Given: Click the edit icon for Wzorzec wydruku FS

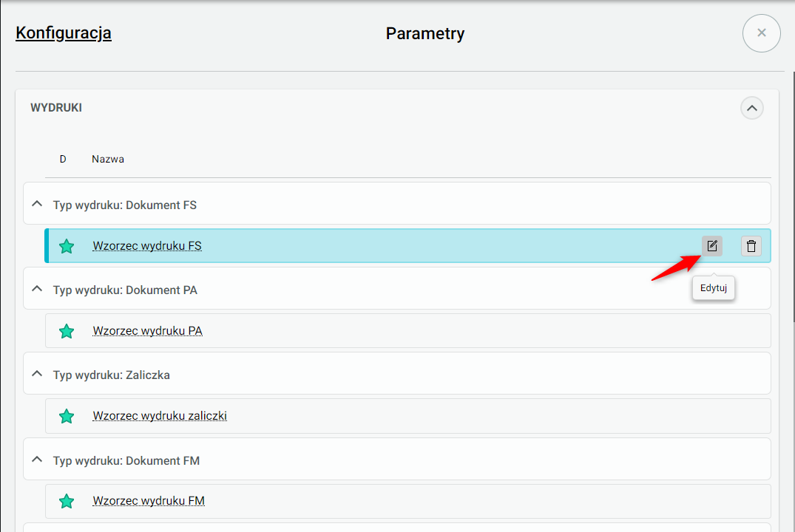Looking at the screenshot, I should point(711,246).
